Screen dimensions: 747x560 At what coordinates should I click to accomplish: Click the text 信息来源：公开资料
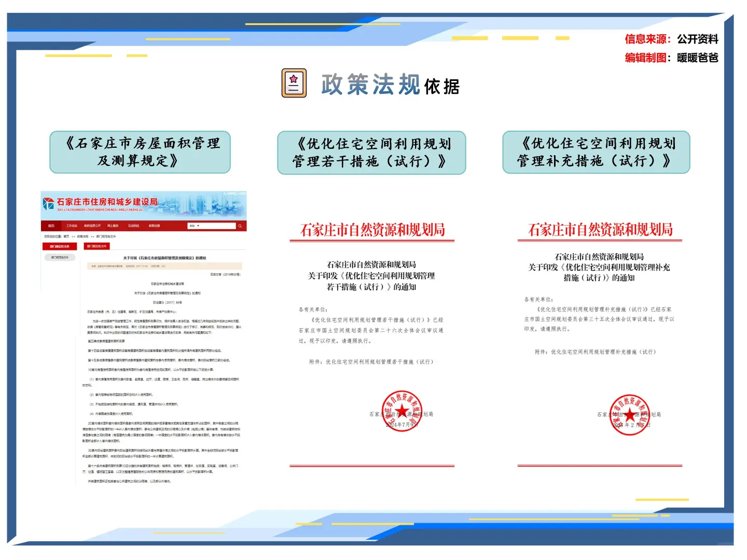point(671,39)
